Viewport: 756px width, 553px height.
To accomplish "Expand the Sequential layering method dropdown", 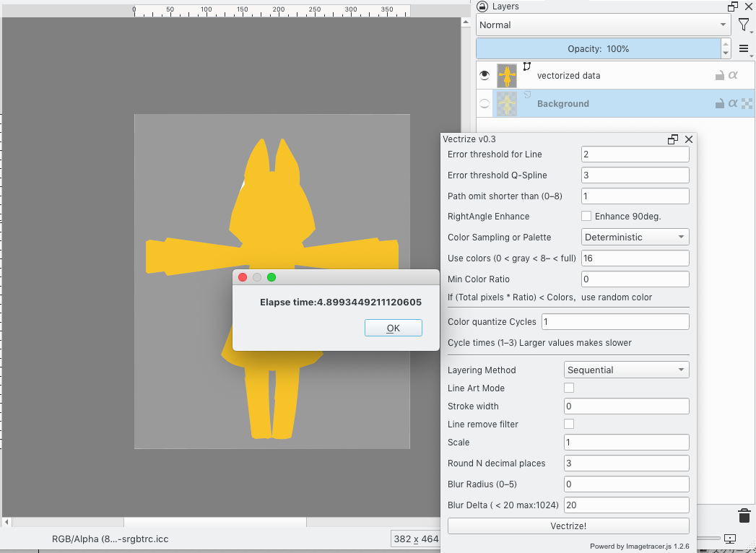I will [626, 370].
